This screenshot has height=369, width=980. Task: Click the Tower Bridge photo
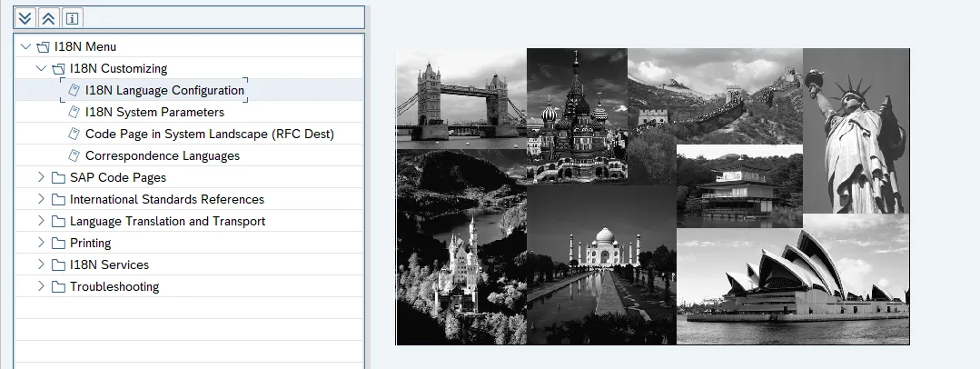[462, 99]
